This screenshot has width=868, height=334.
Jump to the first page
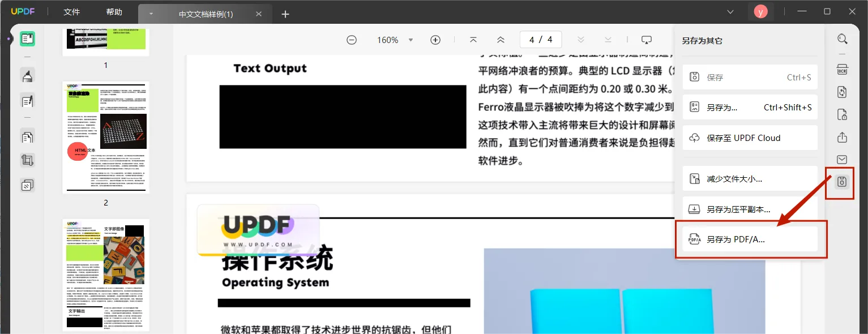pos(473,40)
